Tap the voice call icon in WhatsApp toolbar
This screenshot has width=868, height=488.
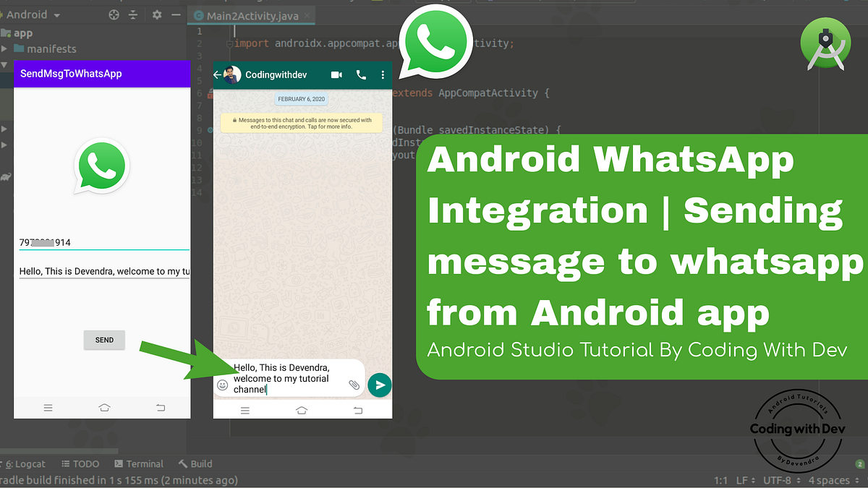(359, 74)
